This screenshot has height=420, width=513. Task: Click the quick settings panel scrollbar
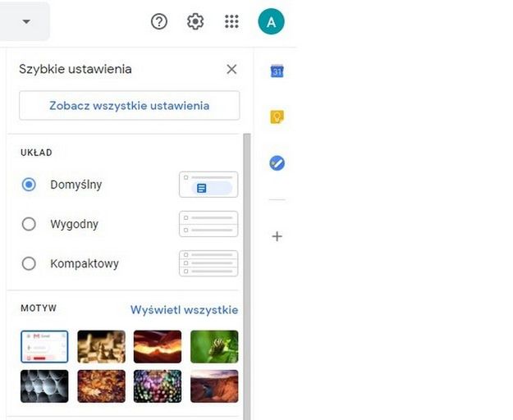pyautogui.click(x=247, y=276)
